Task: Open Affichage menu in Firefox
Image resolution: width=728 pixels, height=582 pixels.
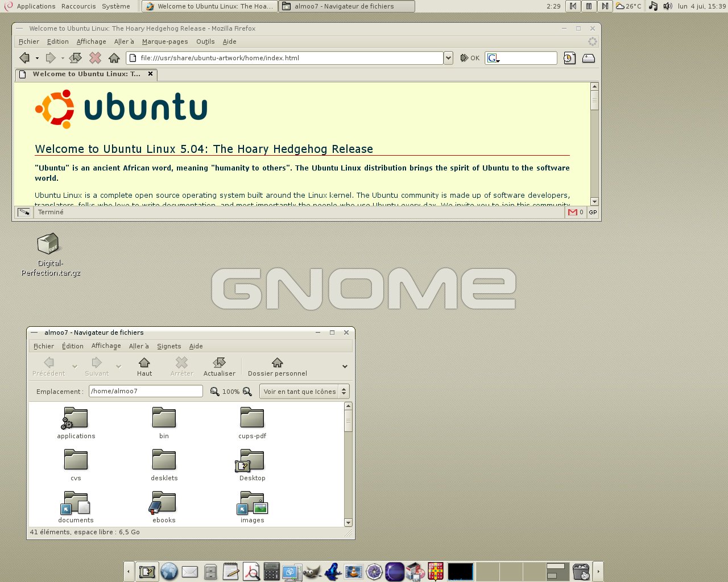Action: point(92,41)
